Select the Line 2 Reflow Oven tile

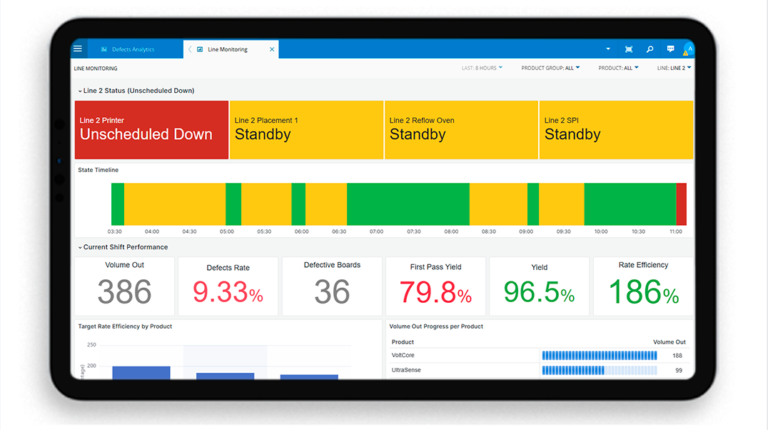point(460,129)
